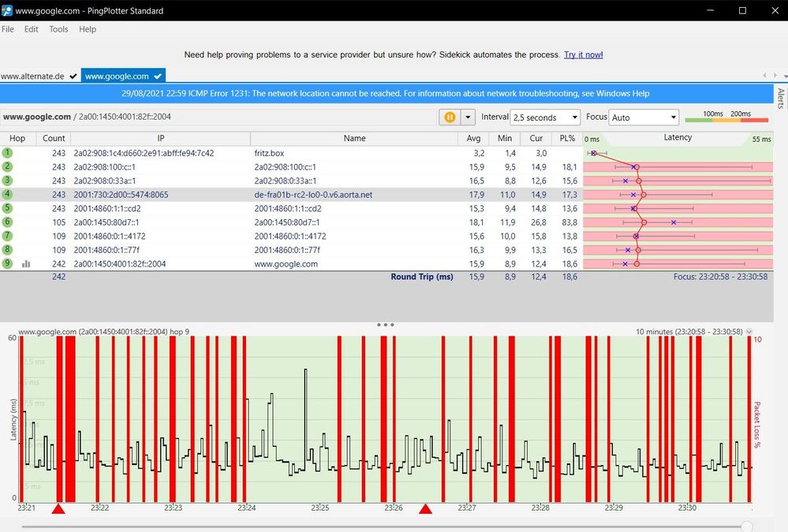Click checkmark on the www.google.com tab
The width and height of the screenshot is (788, 532).
158,76
